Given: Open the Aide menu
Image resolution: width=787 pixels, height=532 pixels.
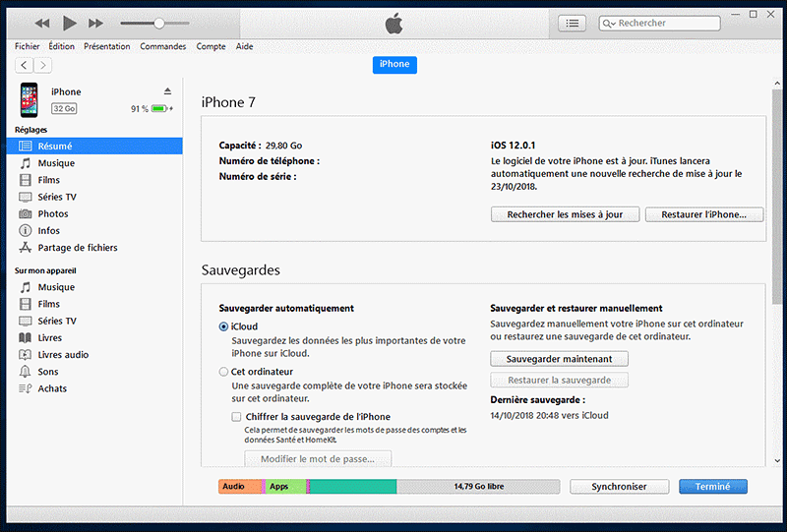Looking at the screenshot, I should point(244,46).
